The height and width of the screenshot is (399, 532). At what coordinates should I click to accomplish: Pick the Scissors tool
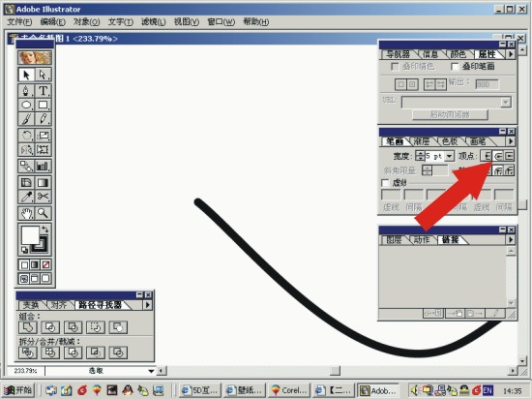44,197
